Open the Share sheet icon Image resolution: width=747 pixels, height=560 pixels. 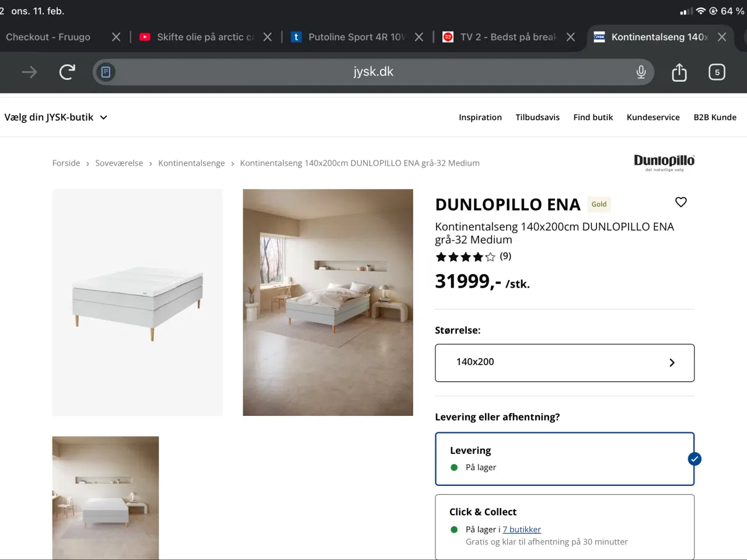pos(679,72)
